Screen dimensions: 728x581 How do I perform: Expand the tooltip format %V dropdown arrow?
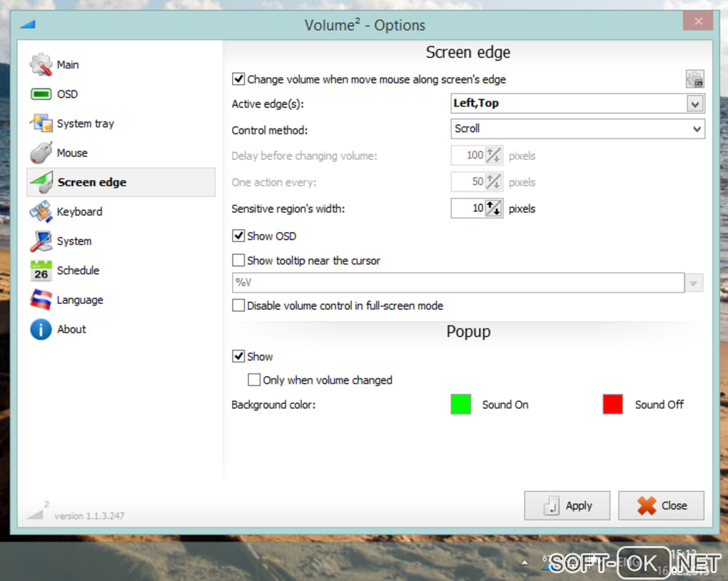[x=694, y=283]
